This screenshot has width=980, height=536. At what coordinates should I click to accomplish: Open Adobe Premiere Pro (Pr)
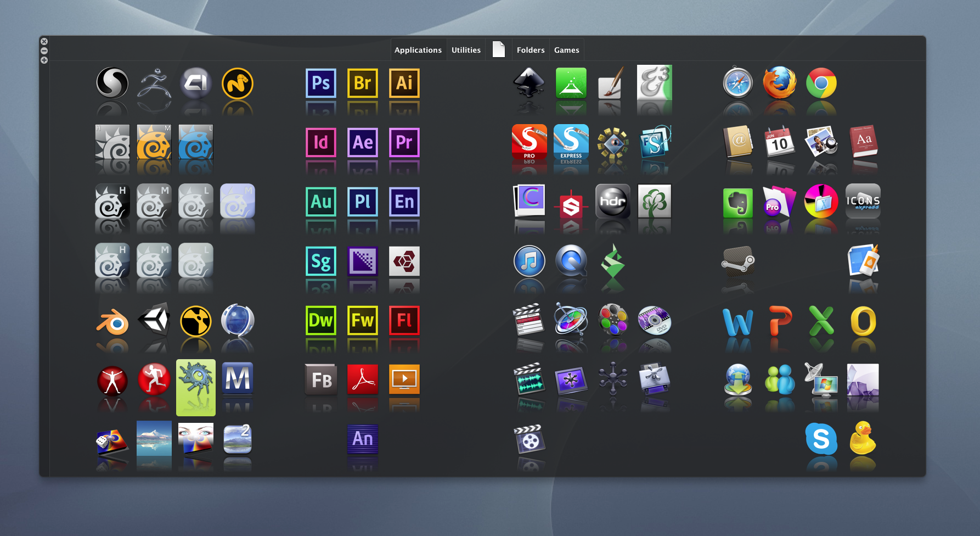(404, 142)
